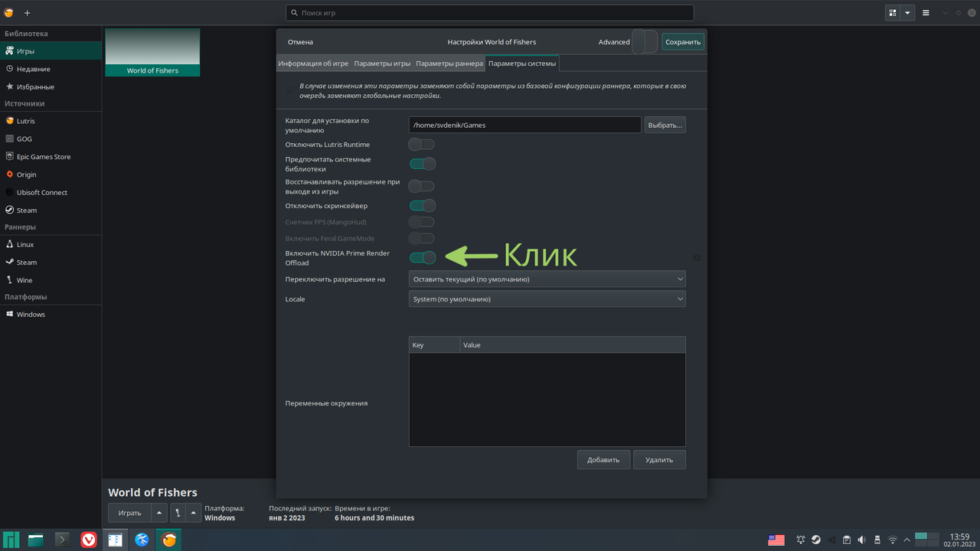Select Steam under Источники

pos(51,210)
